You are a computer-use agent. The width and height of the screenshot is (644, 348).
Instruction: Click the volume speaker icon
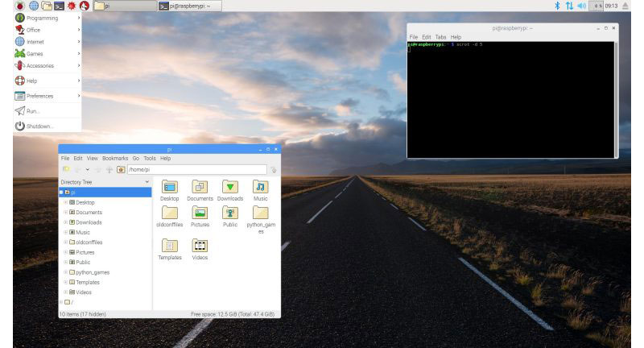581,6
